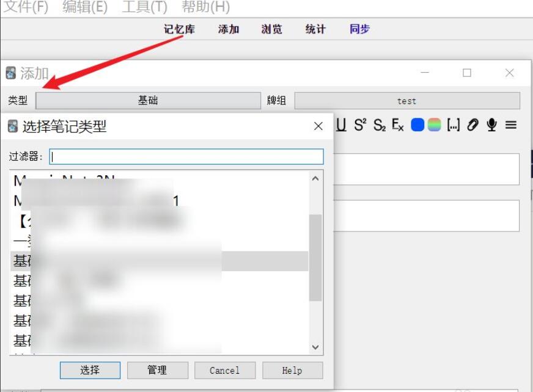Click the second field box in 添加 window
The width and height of the screenshot is (533, 392).
tap(426, 216)
